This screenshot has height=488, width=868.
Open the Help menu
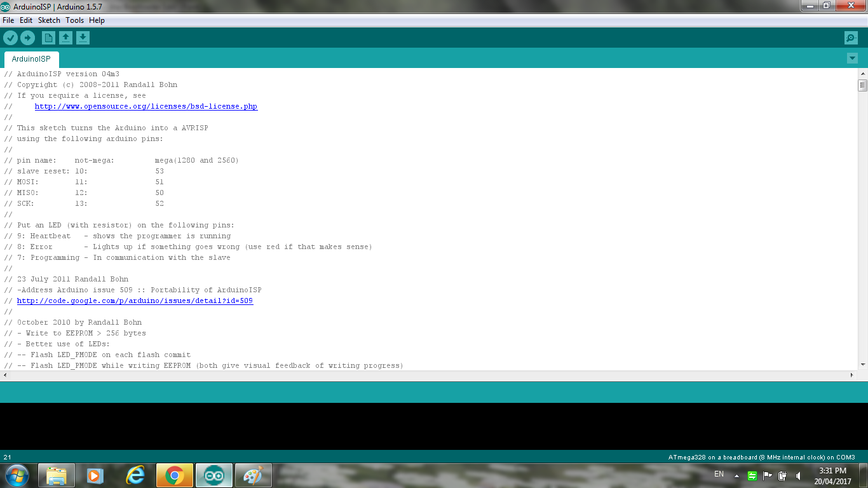pos(97,20)
